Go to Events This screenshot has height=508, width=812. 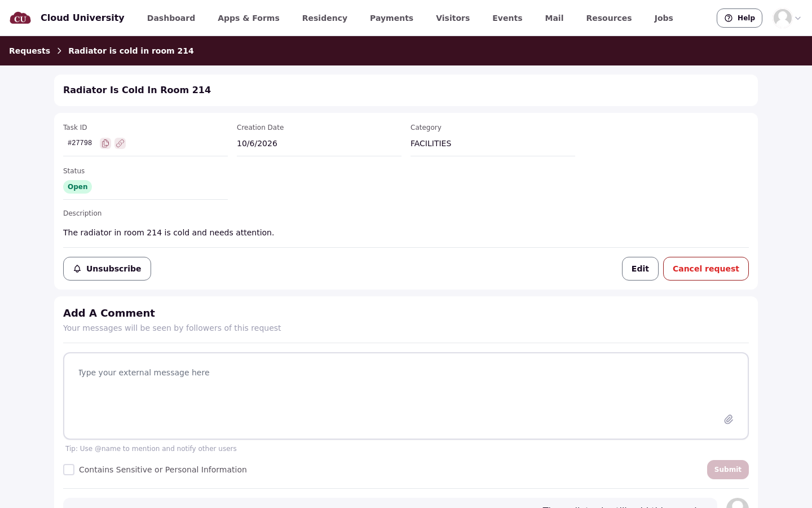507,18
